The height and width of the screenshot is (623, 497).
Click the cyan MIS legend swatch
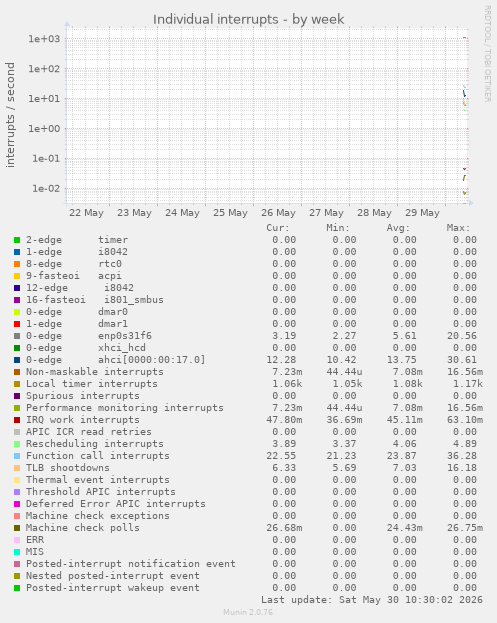tap(17, 552)
